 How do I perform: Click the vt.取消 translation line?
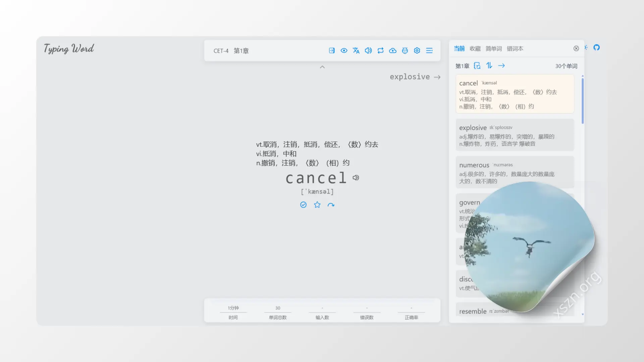[x=317, y=144]
